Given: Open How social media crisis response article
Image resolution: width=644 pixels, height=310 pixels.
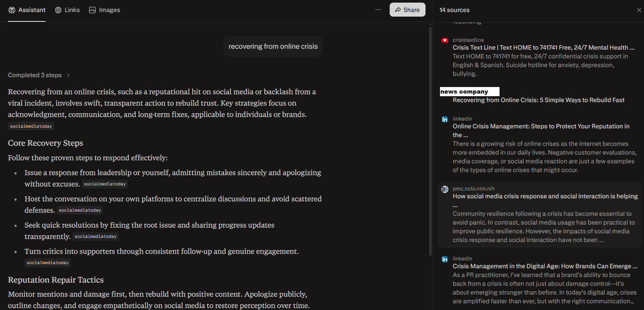Looking at the screenshot, I should coord(545,196).
